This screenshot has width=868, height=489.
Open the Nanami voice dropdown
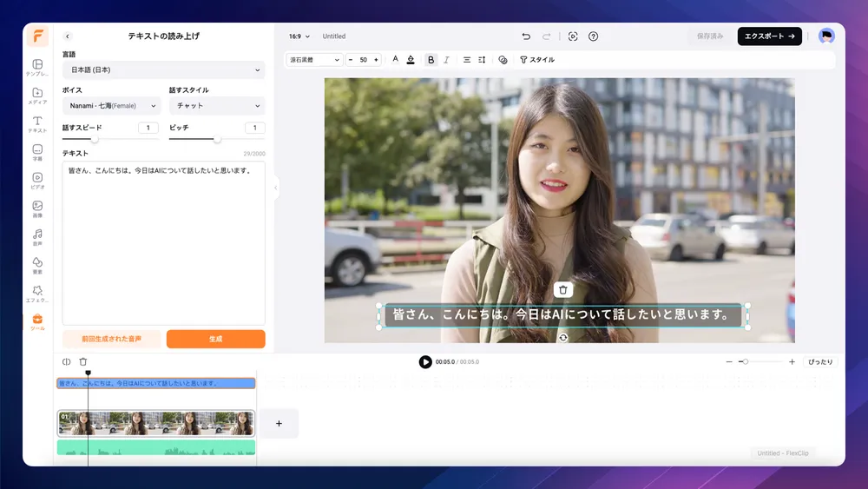click(x=111, y=106)
